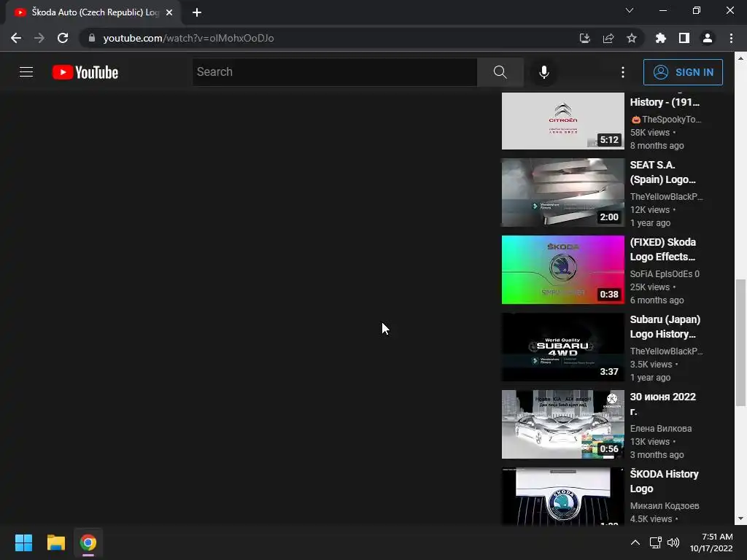Click the 'SEAT S.A. (Spain) Logo...' title

(662, 172)
